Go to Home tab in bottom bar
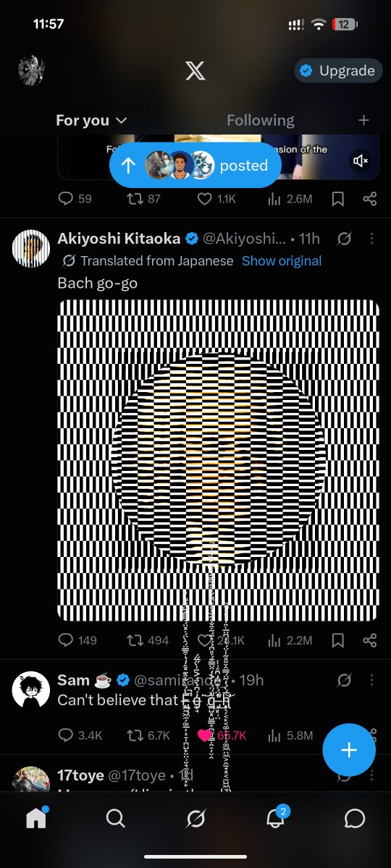391x868 pixels. (x=35, y=817)
